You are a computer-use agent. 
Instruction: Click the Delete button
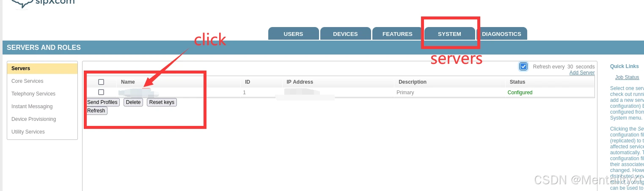tap(133, 102)
